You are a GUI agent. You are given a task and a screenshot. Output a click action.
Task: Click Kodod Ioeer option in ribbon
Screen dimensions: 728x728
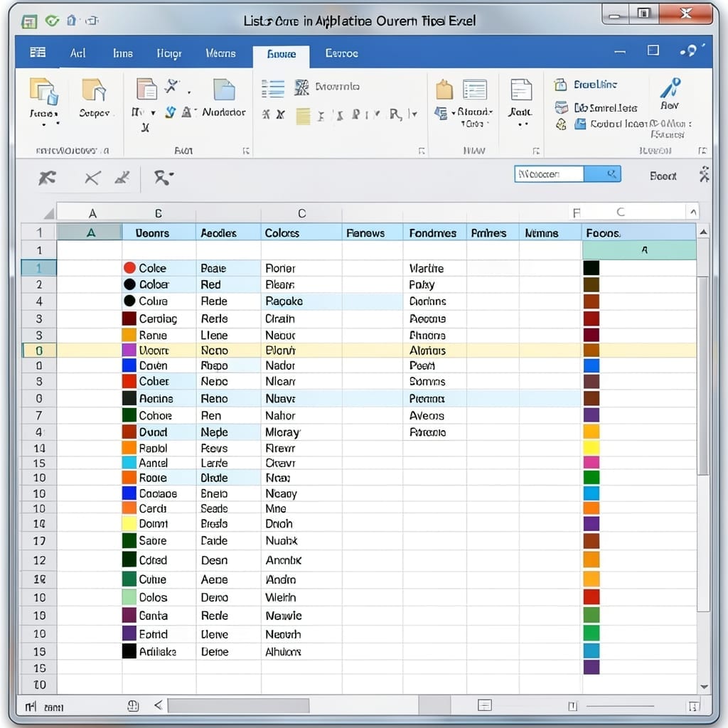619,124
